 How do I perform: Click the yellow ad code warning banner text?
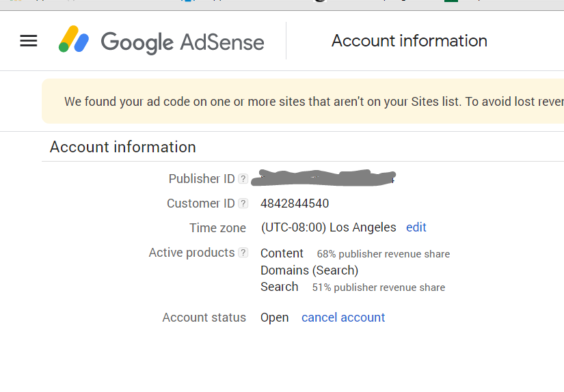pos(314,102)
